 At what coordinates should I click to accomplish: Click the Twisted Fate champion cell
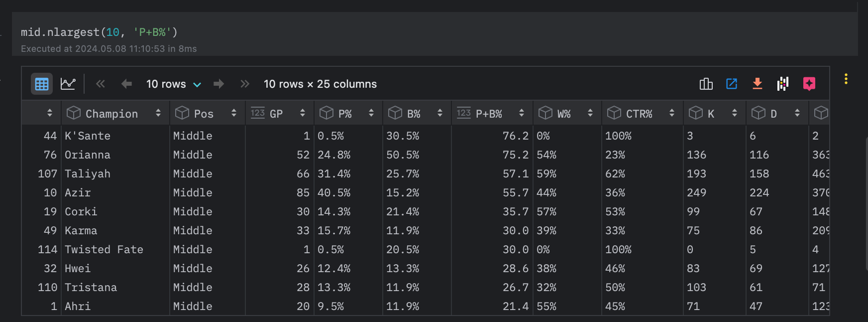point(115,249)
